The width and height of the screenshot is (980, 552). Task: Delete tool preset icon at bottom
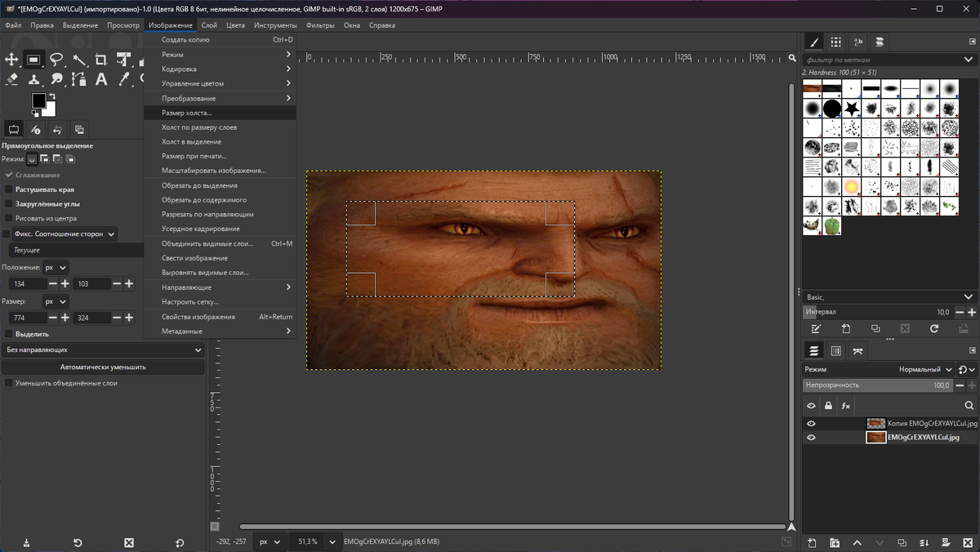point(129,542)
